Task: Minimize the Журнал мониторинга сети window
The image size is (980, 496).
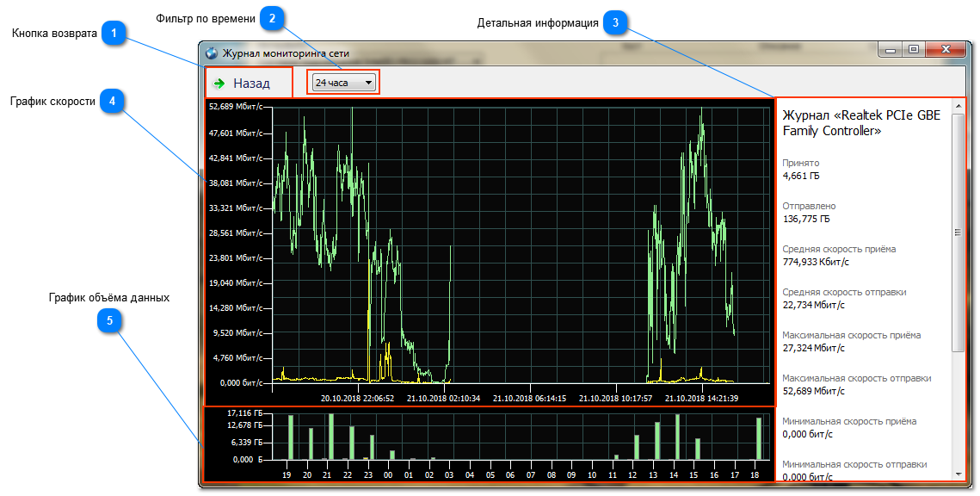Action: click(x=891, y=50)
